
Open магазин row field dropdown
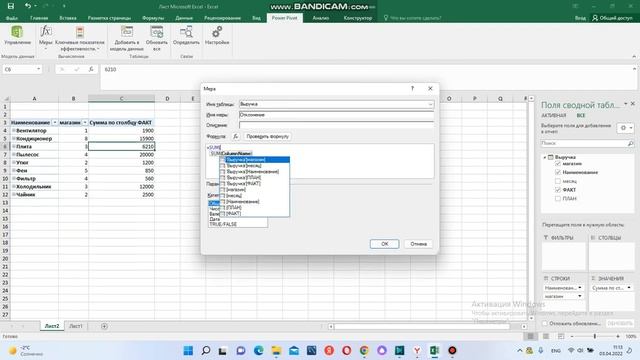[x=580, y=296]
